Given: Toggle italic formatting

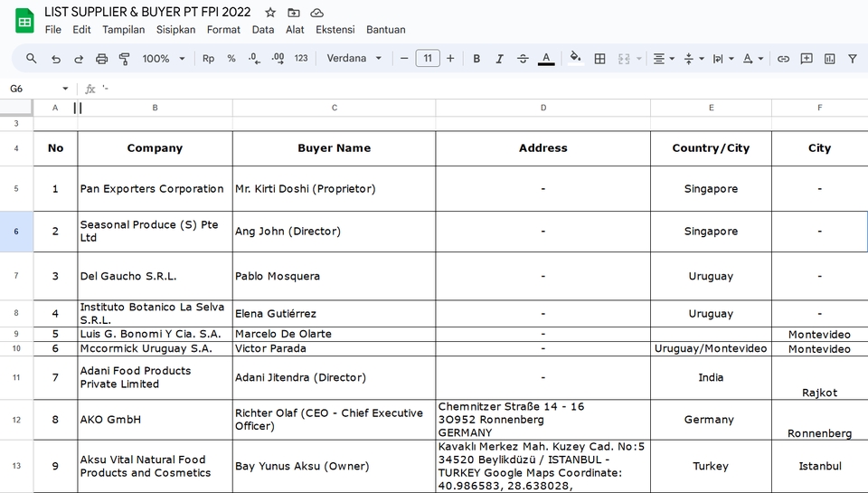Looking at the screenshot, I should coord(500,58).
